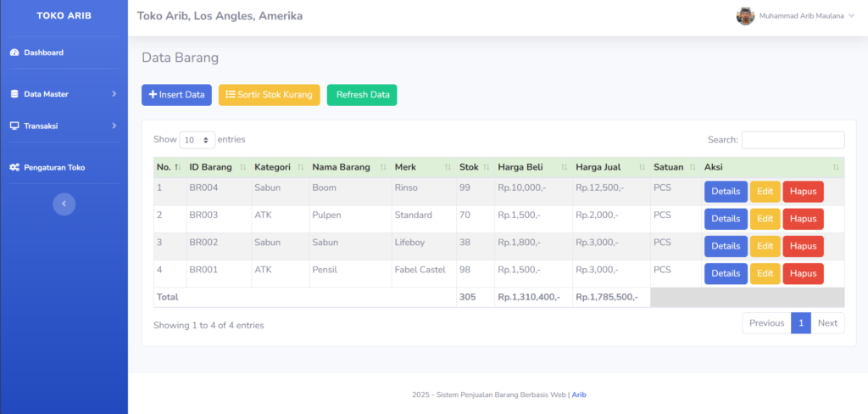The image size is (868, 414).
Task: Focus the Search input field
Action: (x=793, y=140)
